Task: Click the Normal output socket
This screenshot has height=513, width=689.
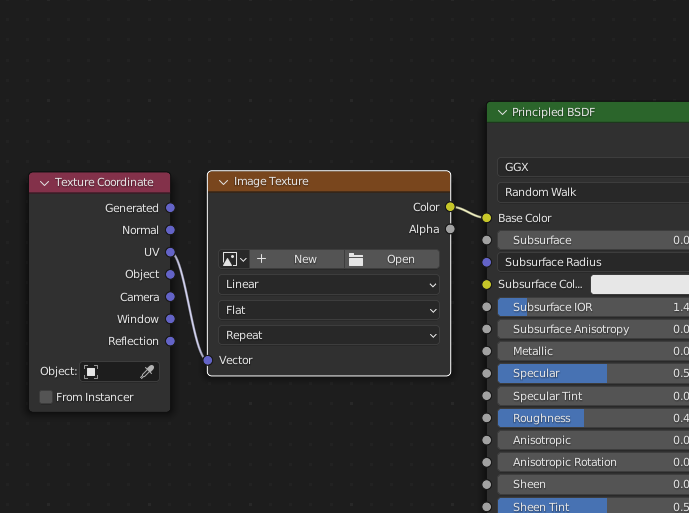Action: pos(170,230)
